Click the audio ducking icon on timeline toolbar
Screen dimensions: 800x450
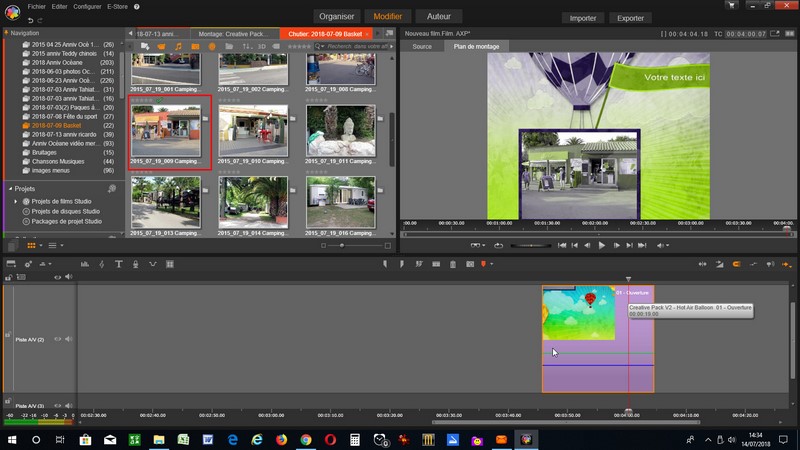click(153, 264)
